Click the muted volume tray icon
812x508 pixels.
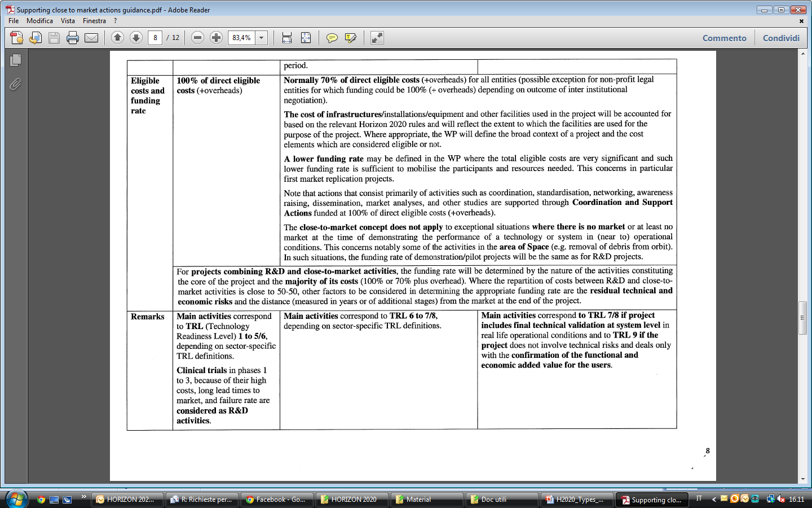click(781, 499)
